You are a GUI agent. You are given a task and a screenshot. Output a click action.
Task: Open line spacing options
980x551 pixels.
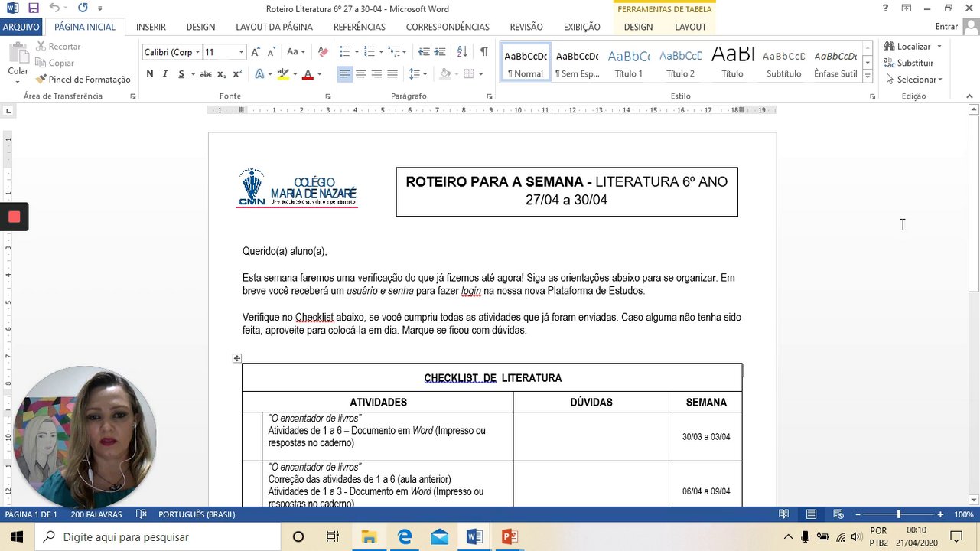417,74
